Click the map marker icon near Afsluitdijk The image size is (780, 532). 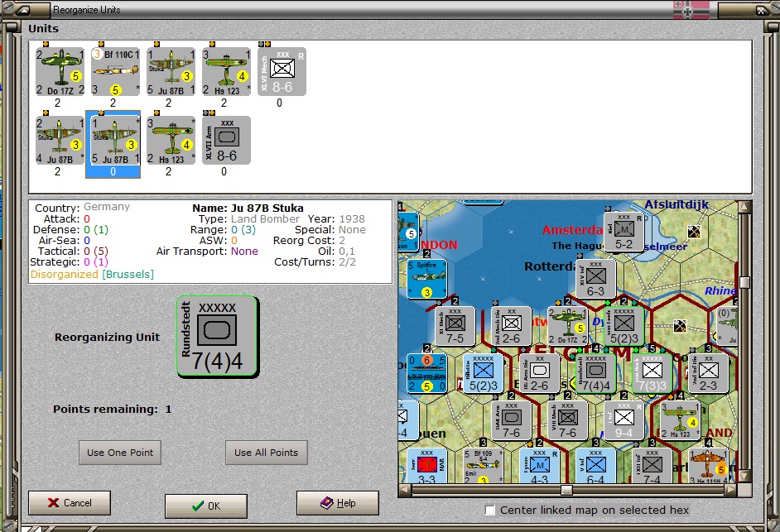(x=694, y=231)
